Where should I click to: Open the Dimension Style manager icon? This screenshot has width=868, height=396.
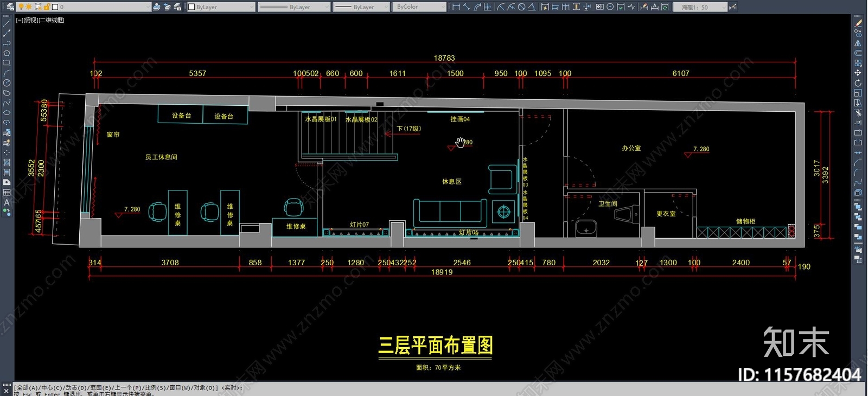[x=733, y=7]
